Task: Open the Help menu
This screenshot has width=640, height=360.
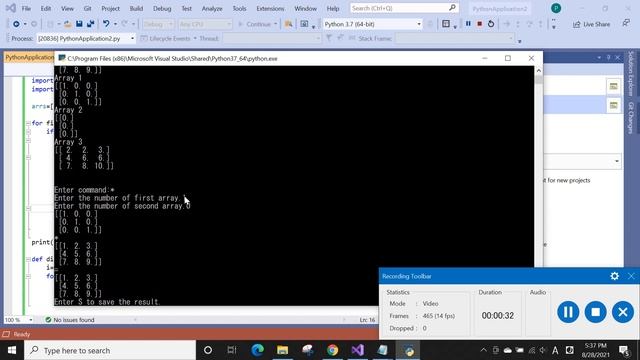Action: click(x=333, y=8)
